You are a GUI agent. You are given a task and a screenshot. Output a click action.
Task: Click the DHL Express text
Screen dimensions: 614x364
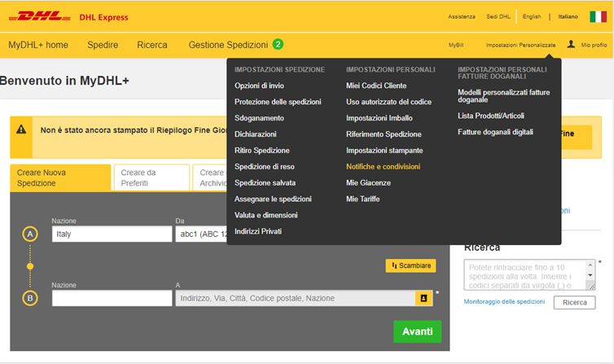tap(103, 17)
